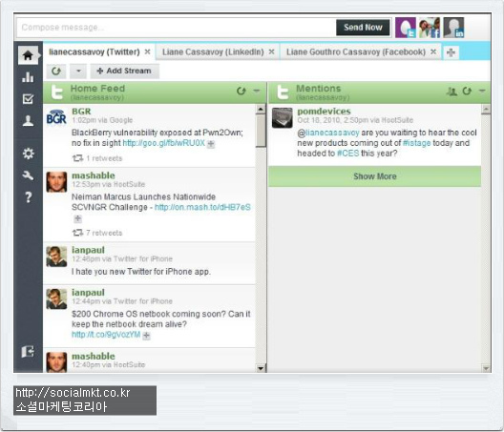The height and width of the screenshot is (432, 504).
Task: Click the pomdevices profile avatar
Action: (x=283, y=117)
